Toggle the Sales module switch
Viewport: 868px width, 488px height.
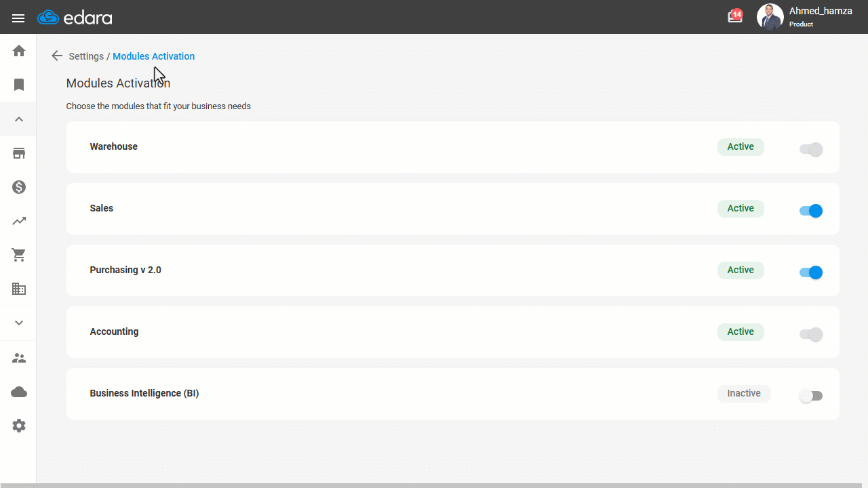click(811, 211)
